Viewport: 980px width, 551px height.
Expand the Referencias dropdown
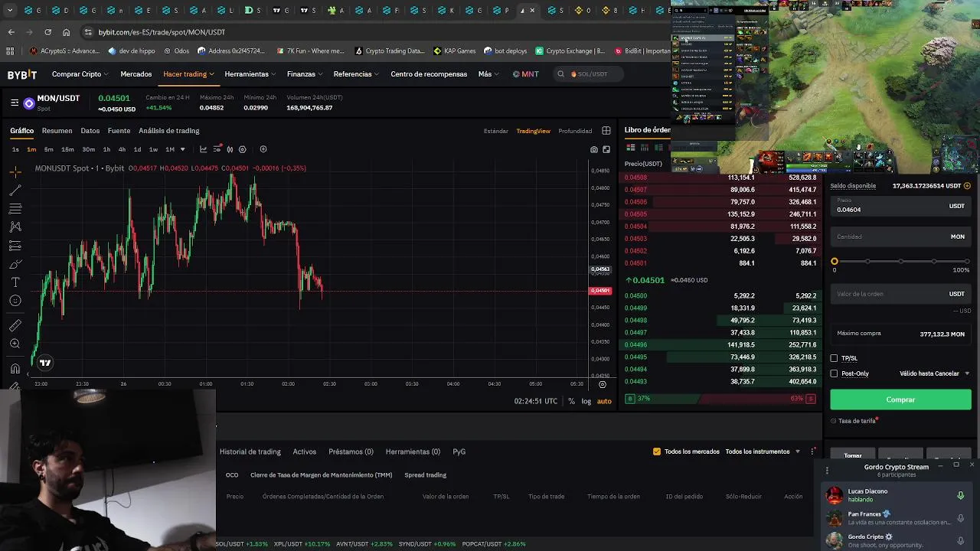(x=356, y=74)
